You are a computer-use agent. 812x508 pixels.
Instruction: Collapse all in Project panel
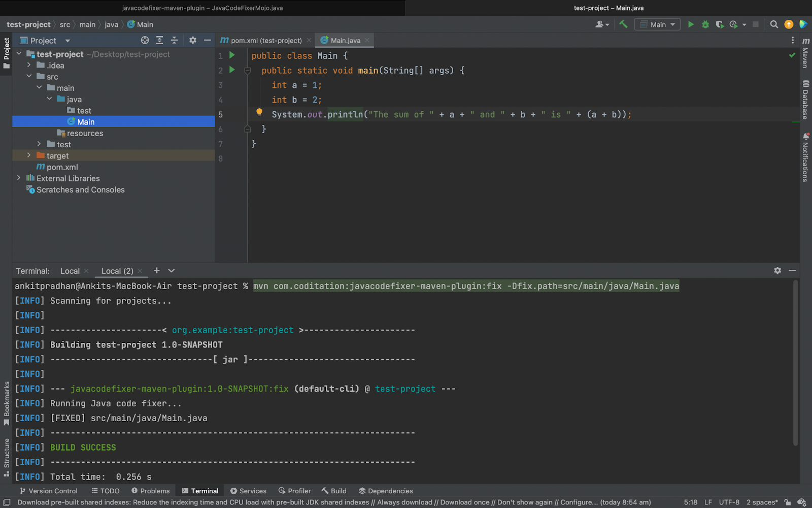click(x=174, y=40)
